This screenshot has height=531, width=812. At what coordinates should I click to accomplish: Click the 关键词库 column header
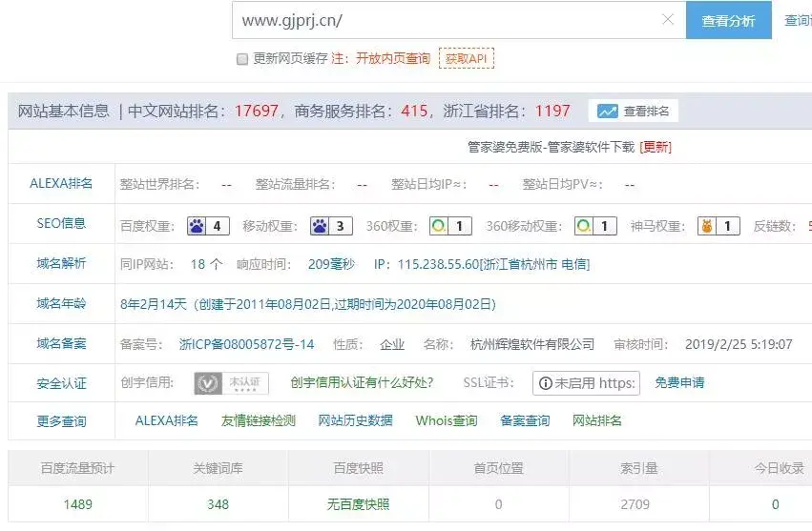click(218, 468)
